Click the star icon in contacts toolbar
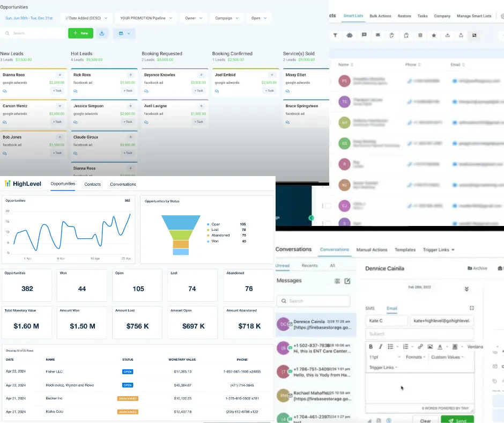The height and width of the screenshot is (423, 504). [x=434, y=35]
